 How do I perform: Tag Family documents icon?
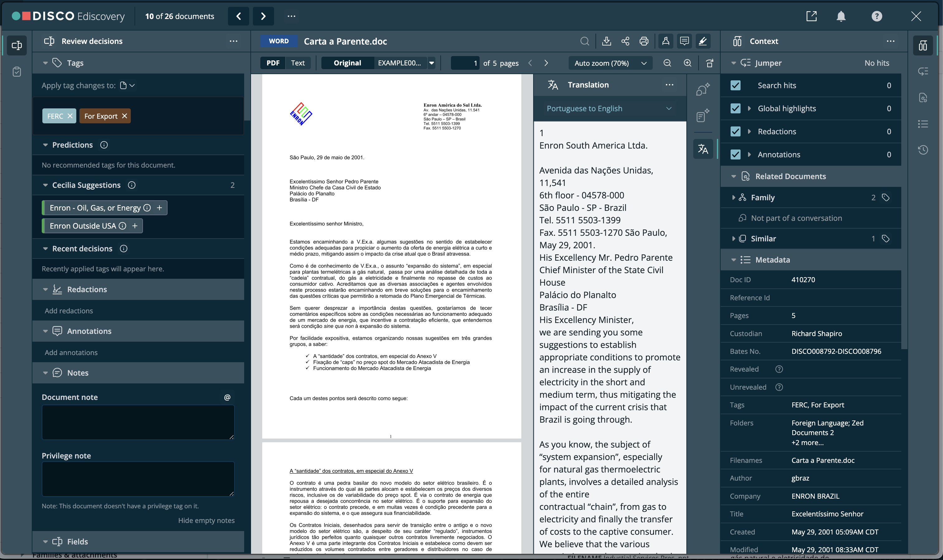pos(885,197)
